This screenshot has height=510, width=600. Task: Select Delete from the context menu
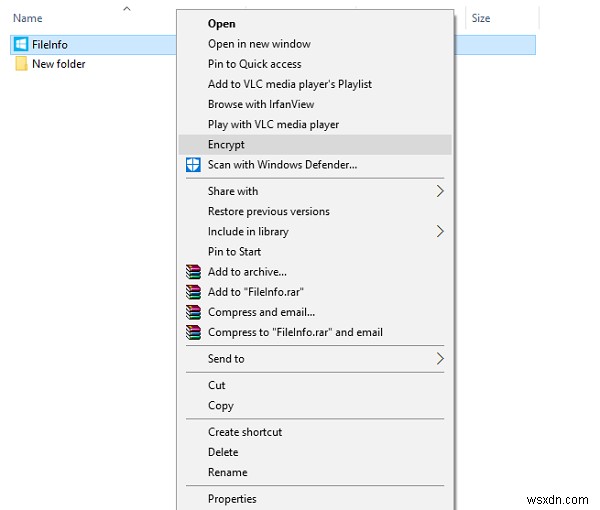pyautogui.click(x=315, y=452)
